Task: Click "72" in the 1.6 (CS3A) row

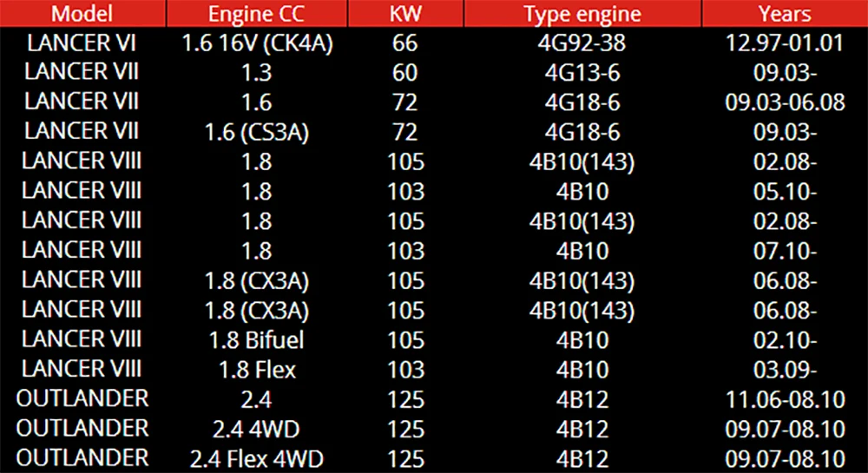Action: tap(405, 132)
